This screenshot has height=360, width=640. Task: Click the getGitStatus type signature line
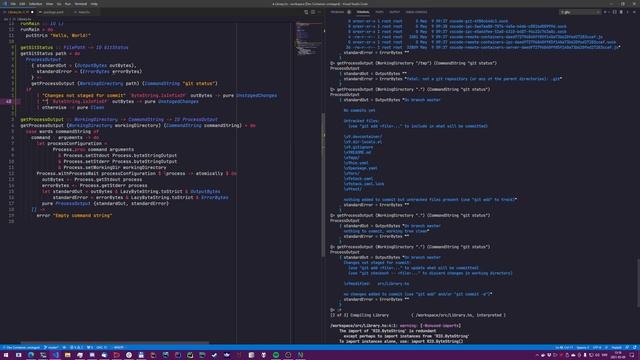click(x=74, y=47)
